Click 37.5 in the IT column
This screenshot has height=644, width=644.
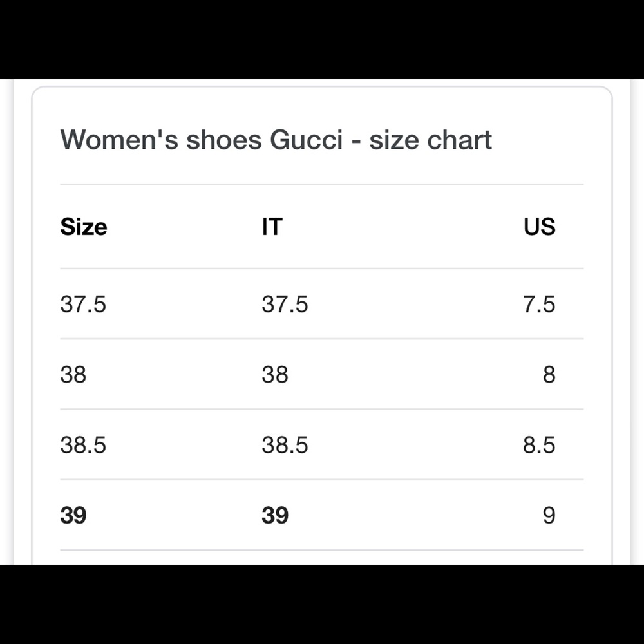285,304
